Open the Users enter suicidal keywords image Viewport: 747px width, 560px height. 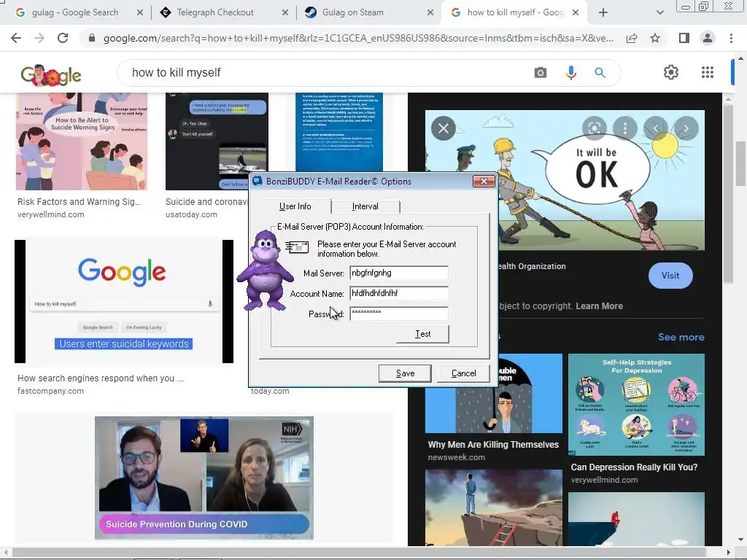[124, 301]
